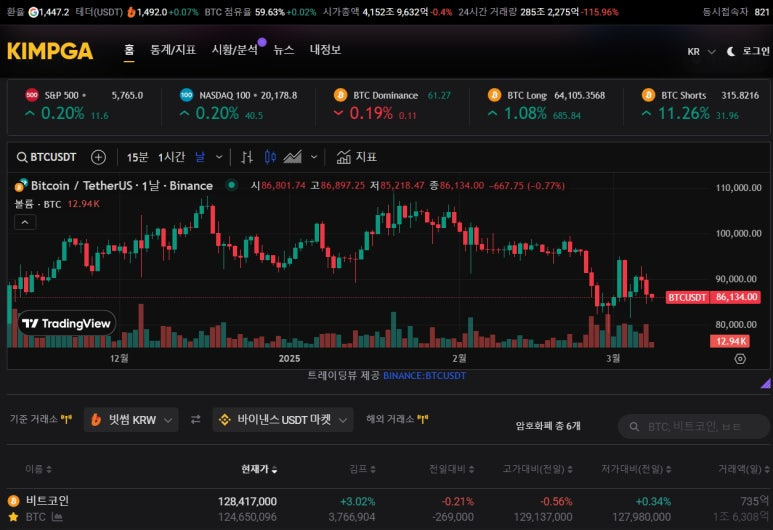Image resolution: width=773 pixels, height=530 pixels.
Task: Click the search magnifier icon in coin search
Action: [x=634, y=426]
